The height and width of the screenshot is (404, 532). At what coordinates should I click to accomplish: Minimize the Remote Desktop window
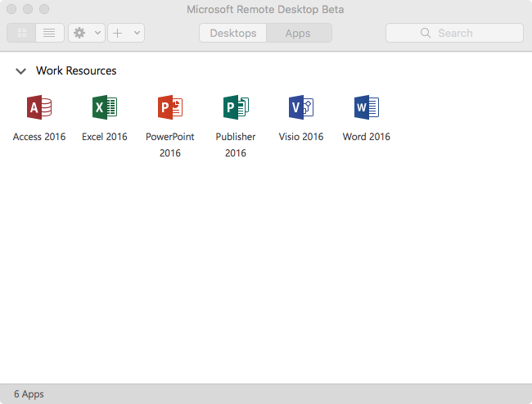(x=28, y=9)
